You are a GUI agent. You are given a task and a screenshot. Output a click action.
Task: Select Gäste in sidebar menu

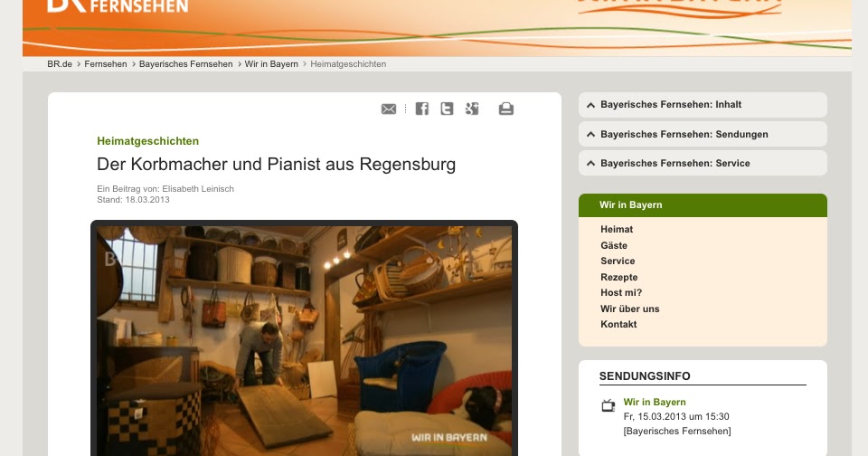(x=614, y=245)
